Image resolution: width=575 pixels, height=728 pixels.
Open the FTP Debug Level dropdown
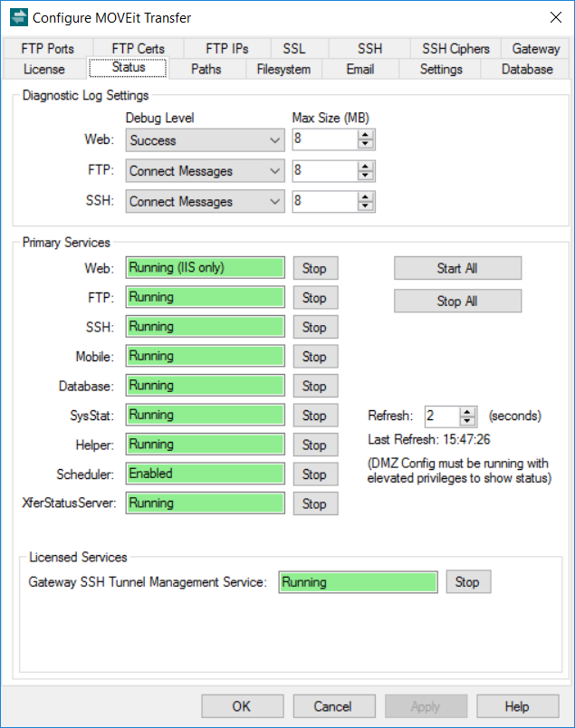point(205,171)
